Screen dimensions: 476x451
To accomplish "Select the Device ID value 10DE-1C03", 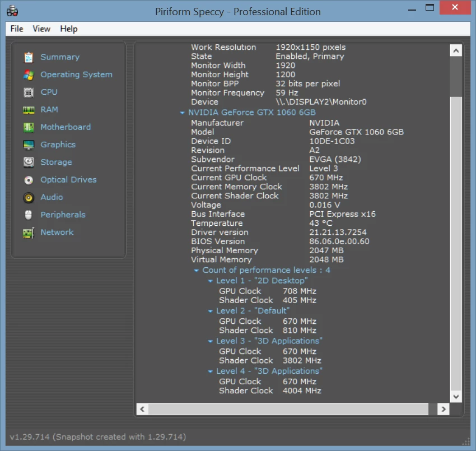I will [x=332, y=141].
